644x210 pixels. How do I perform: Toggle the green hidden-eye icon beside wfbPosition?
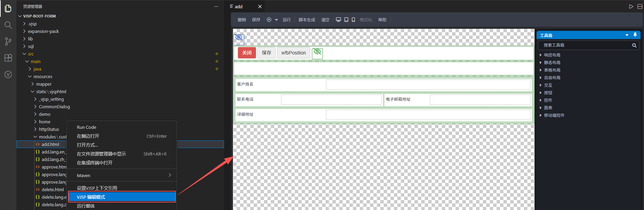317,52
